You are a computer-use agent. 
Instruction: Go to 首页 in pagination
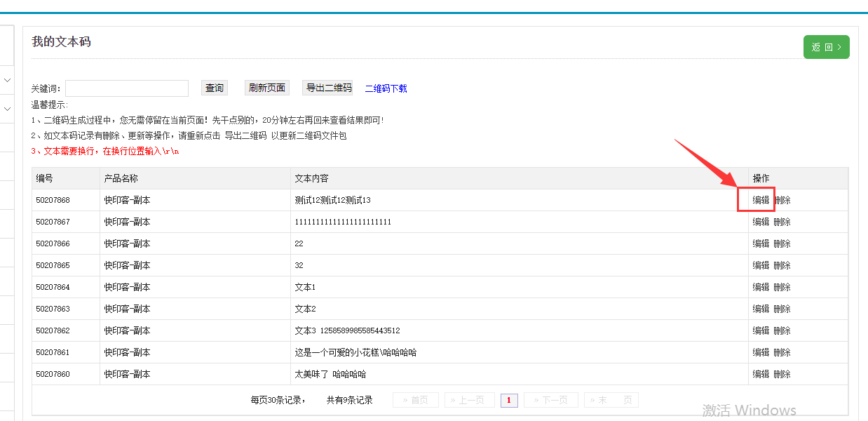[x=416, y=400]
